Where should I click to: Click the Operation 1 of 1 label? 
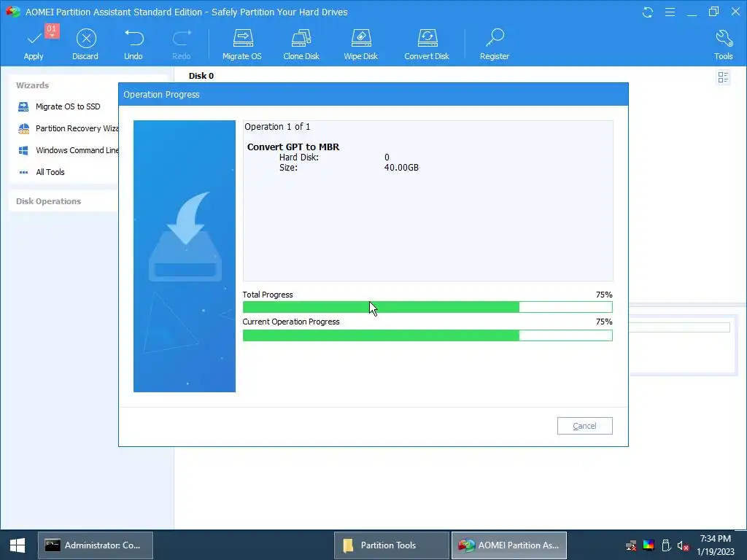(x=277, y=127)
